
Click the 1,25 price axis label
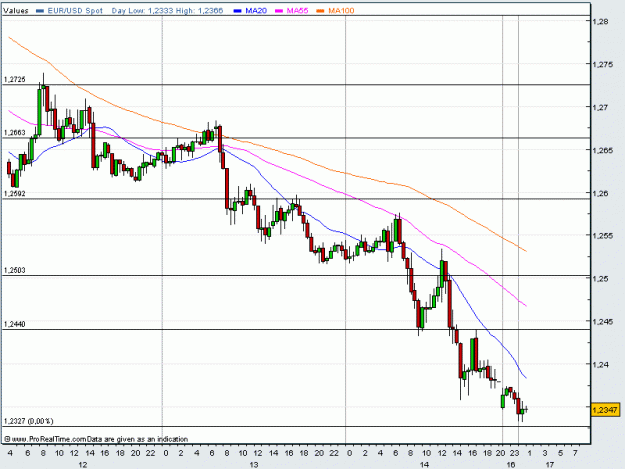pyautogui.click(x=601, y=279)
